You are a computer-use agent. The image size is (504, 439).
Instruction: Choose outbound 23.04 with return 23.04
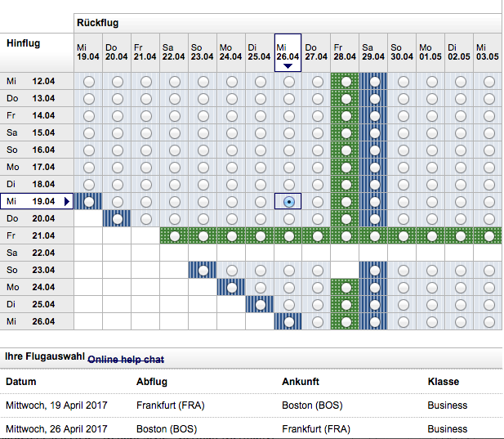[203, 271]
